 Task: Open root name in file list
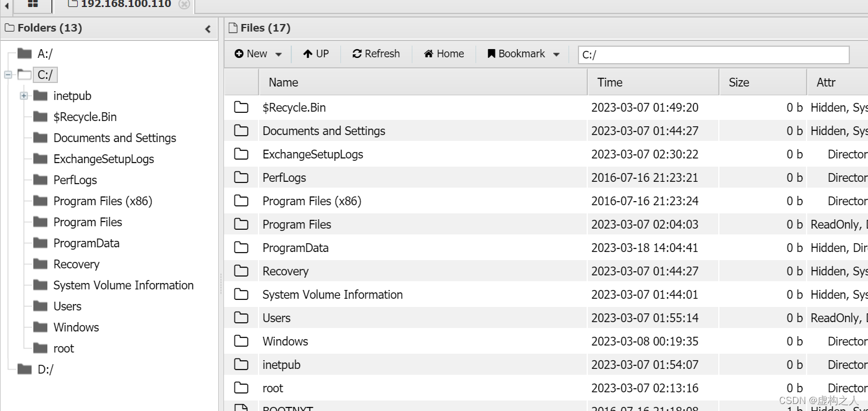pyautogui.click(x=273, y=388)
